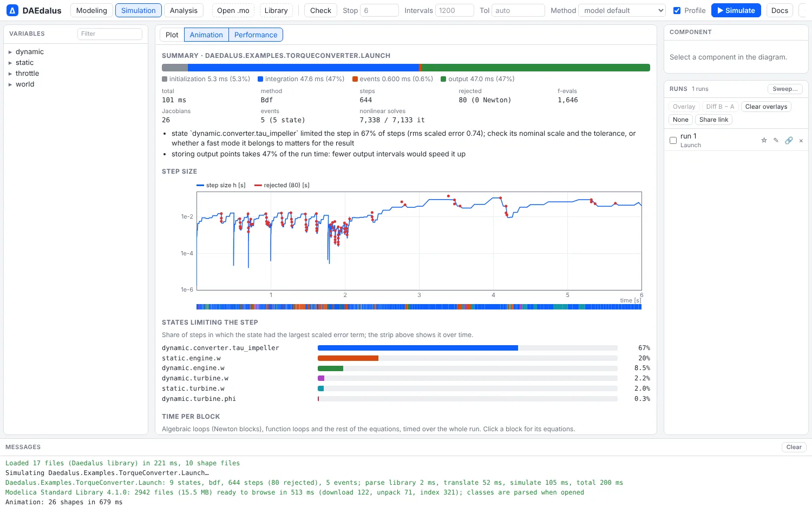Screen dimensions: 812x514
Task: Expand the static variable group
Action: coord(10,63)
